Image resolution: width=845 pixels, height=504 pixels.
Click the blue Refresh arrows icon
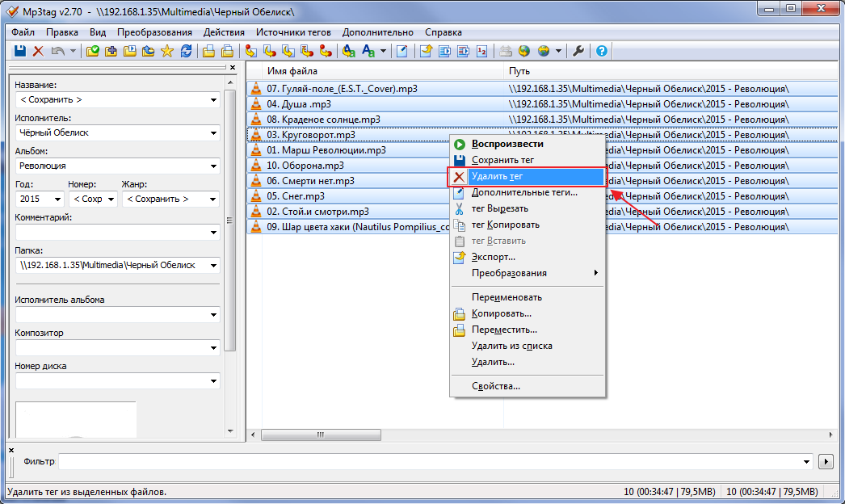pos(186,51)
